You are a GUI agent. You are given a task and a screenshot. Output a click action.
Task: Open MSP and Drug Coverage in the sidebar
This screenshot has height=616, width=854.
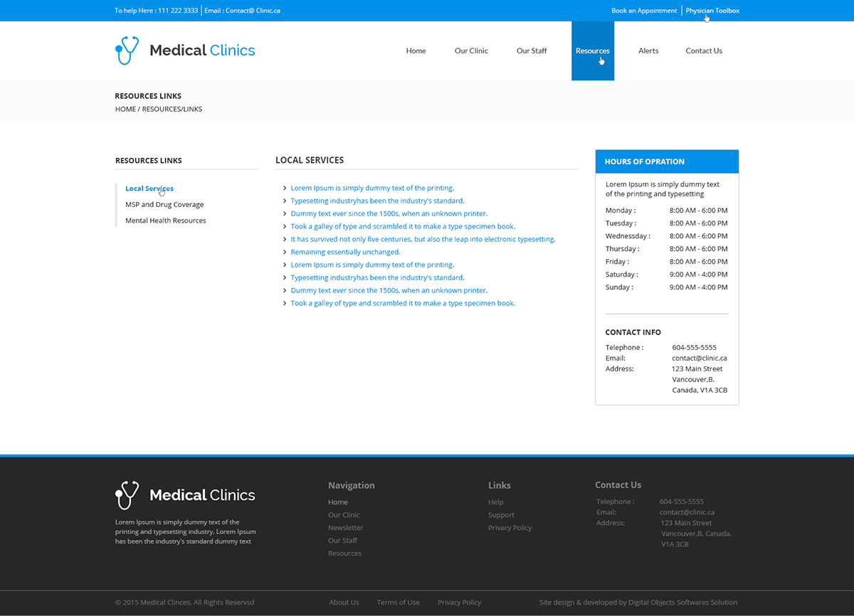coord(164,204)
